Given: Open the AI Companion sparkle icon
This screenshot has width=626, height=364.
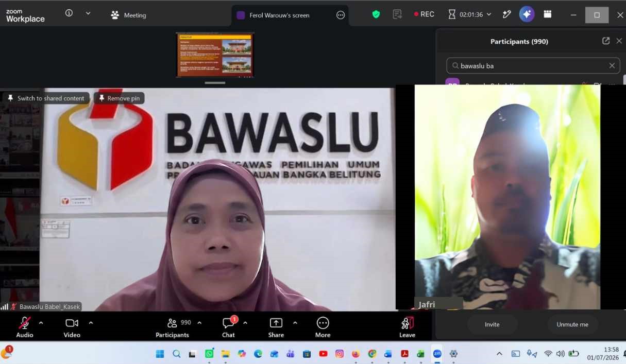Looking at the screenshot, I should 527,14.
